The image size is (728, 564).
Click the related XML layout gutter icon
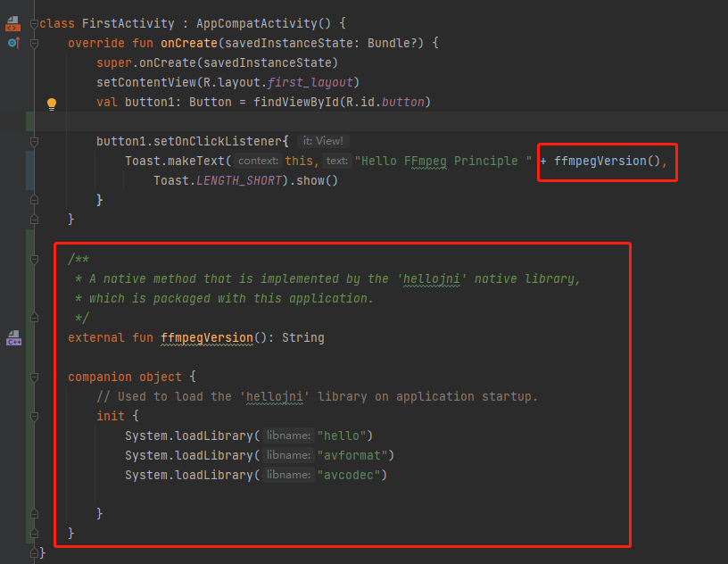tap(12, 23)
